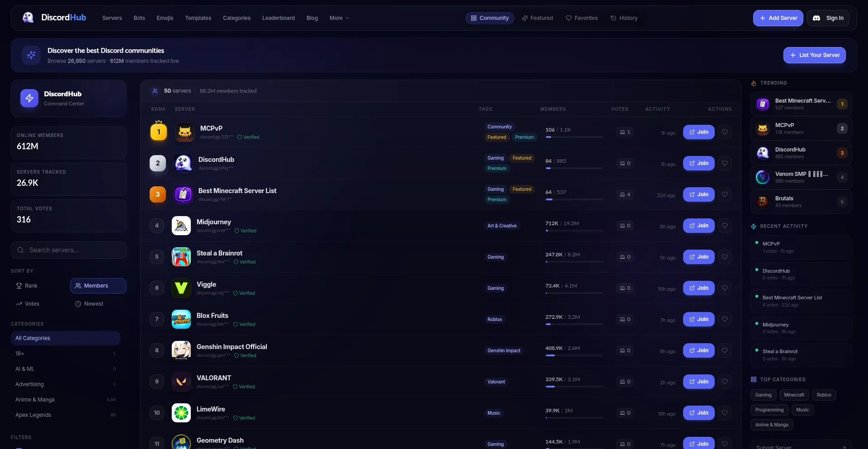Open the Templates nav item
The image size is (868, 449).
[198, 18]
